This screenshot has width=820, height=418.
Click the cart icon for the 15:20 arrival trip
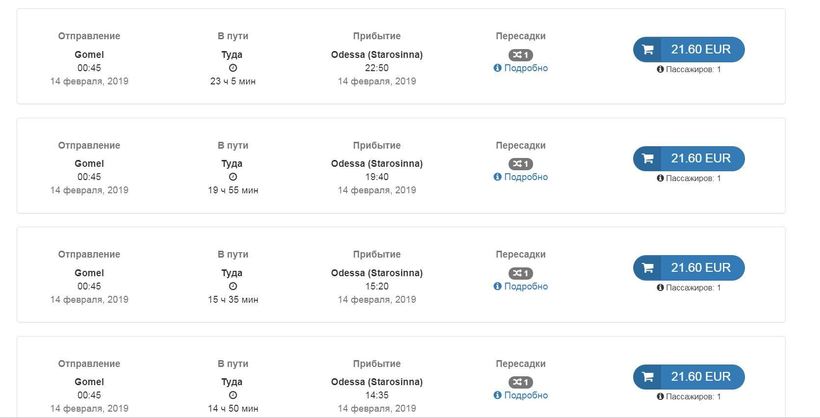(648, 268)
